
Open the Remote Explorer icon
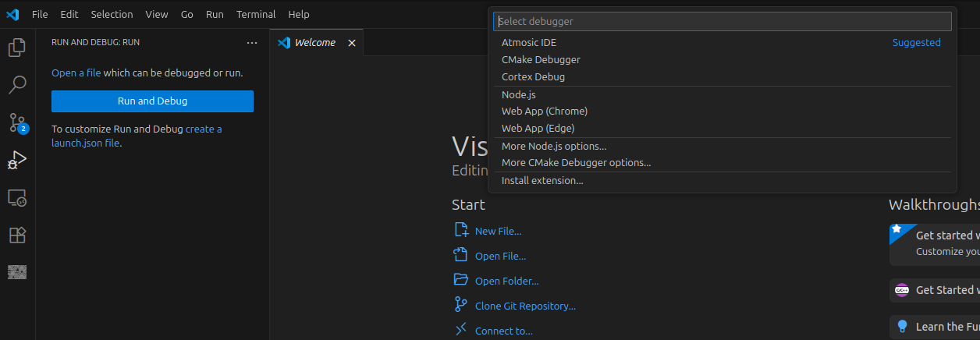tap(17, 198)
